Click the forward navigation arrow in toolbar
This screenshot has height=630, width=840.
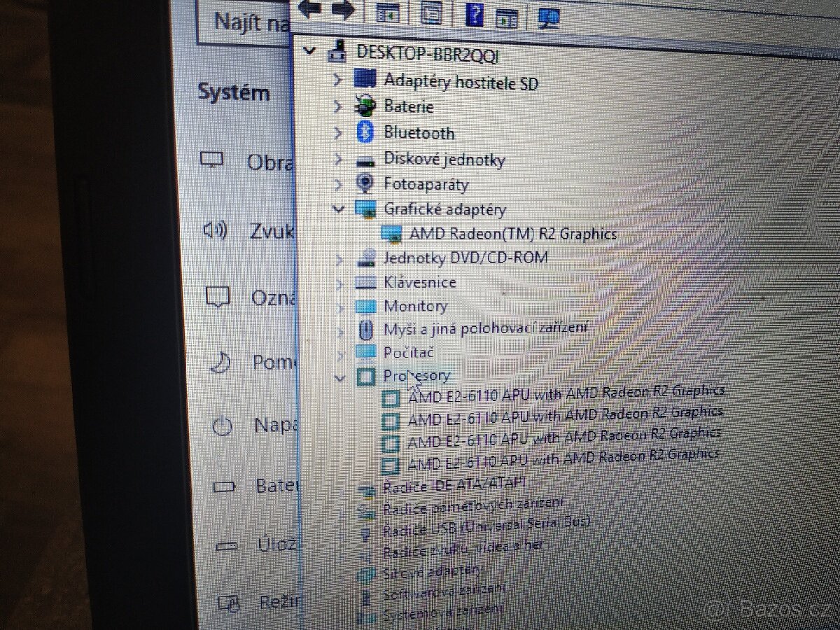[x=342, y=9]
